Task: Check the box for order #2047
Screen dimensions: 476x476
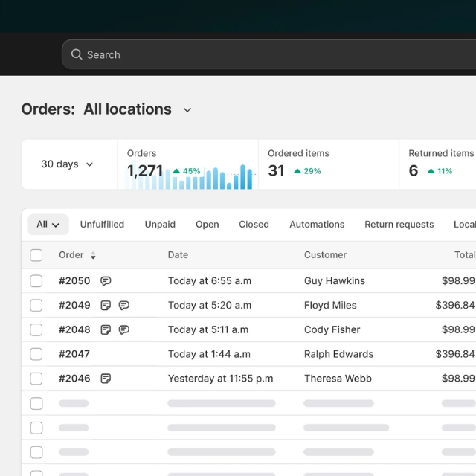Action: pyautogui.click(x=36, y=354)
